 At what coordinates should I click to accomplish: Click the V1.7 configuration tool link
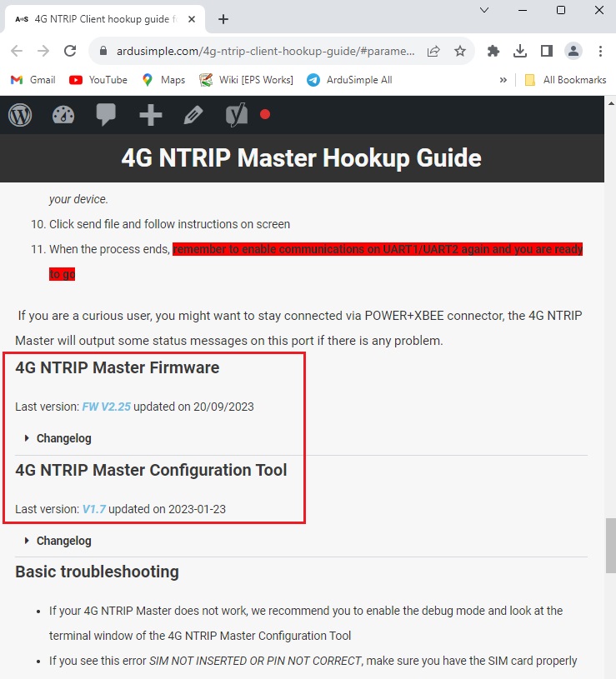tap(93, 509)
